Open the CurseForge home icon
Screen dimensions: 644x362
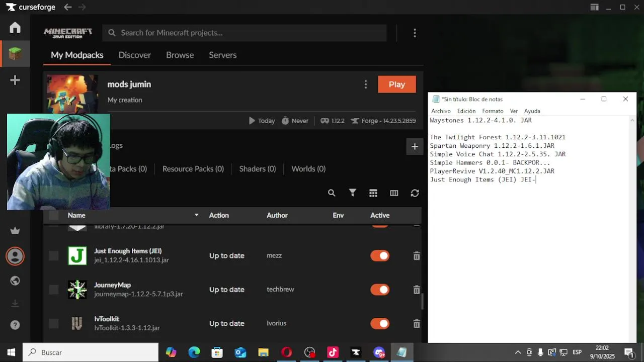pyautogui.click(x=15, y=28)
